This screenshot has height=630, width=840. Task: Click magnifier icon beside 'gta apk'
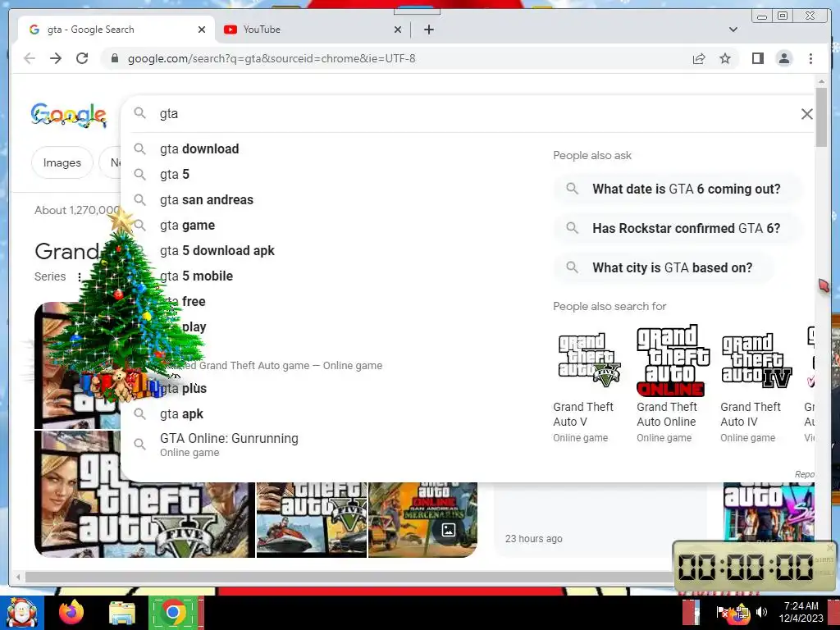coord(139,413)
